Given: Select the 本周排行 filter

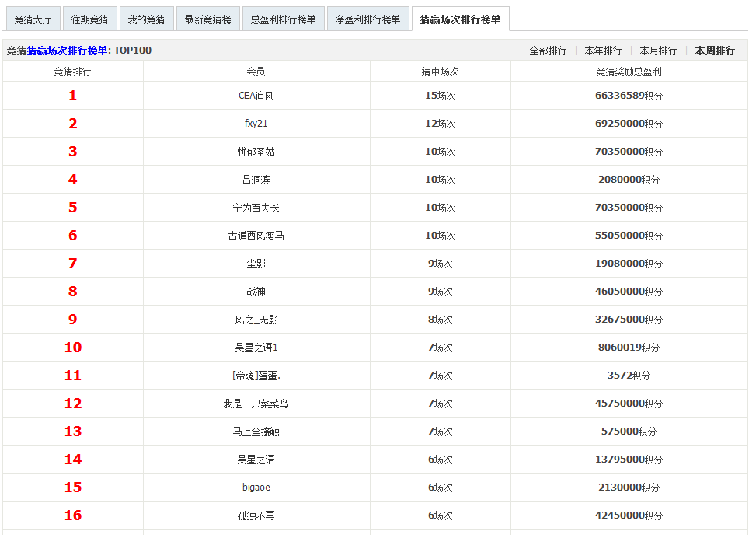Looking at the screenshot, I should click(x=714, y=51).
